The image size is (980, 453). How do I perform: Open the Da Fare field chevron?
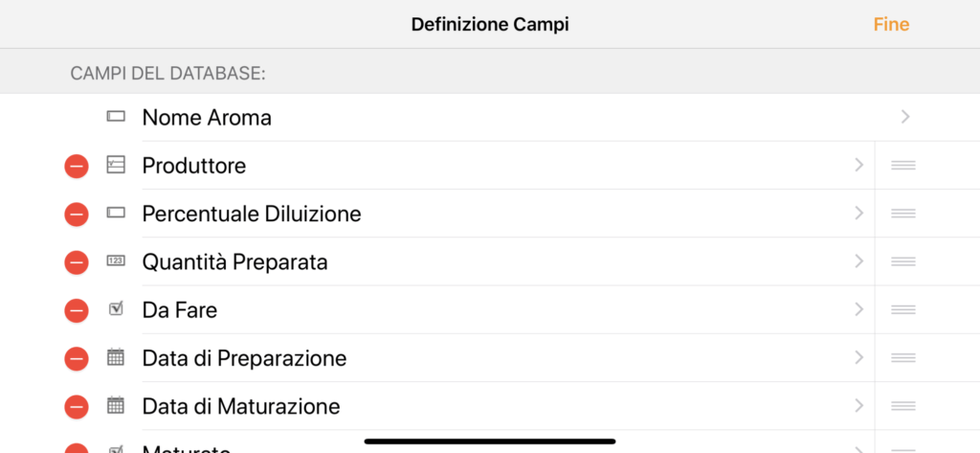pyautogui.click(x=858, y=309)
